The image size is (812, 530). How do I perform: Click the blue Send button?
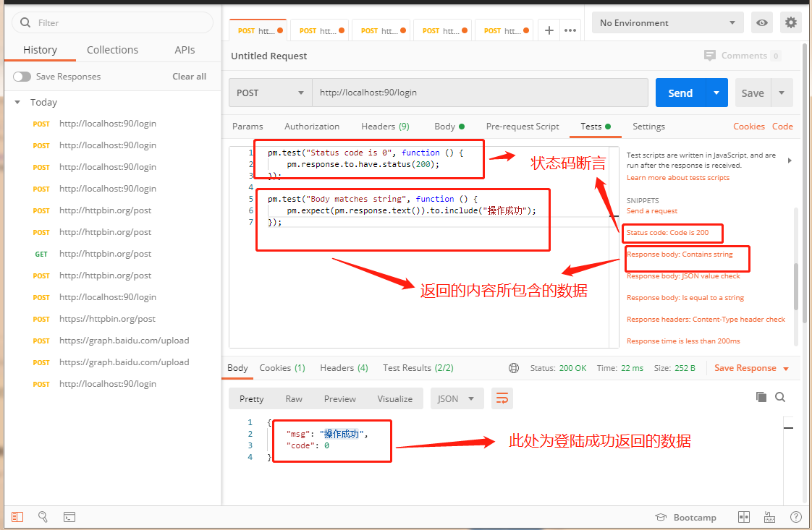click(680, 93)
